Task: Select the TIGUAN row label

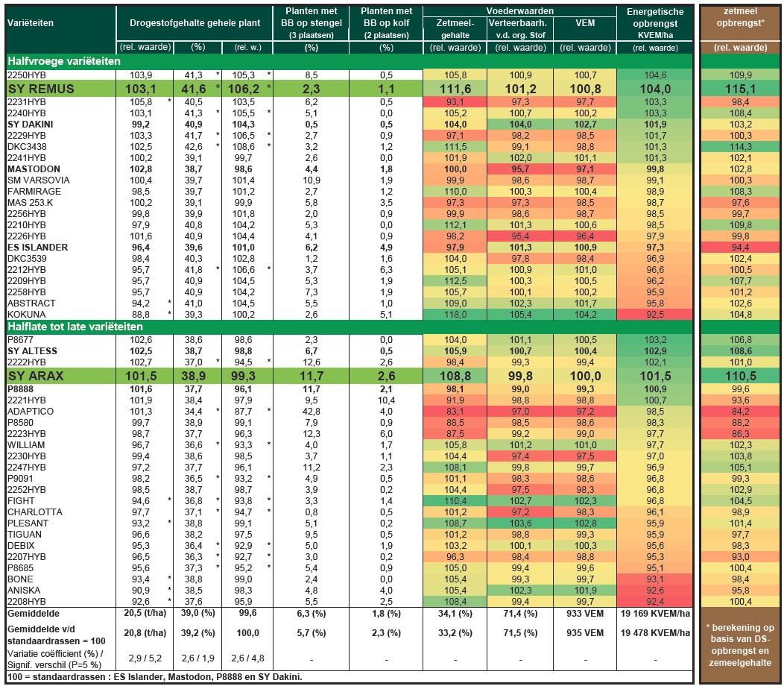Action: click(x=25, y=535)
